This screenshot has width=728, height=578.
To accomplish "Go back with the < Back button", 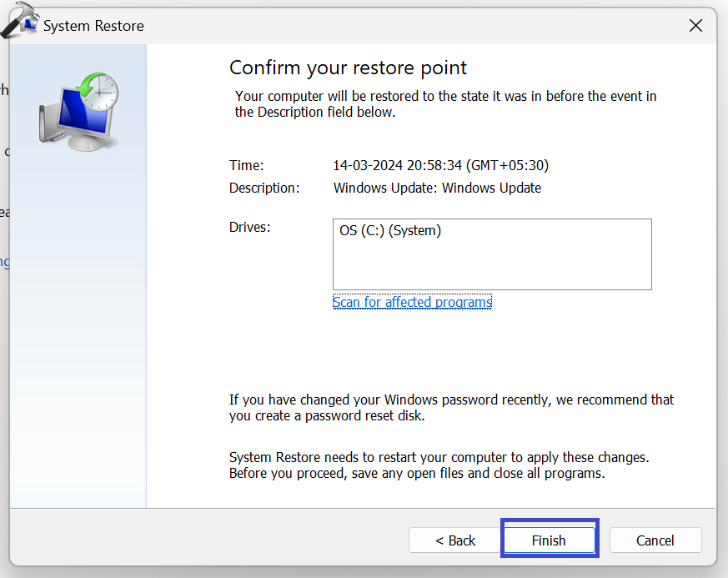I will click(454, 540).
